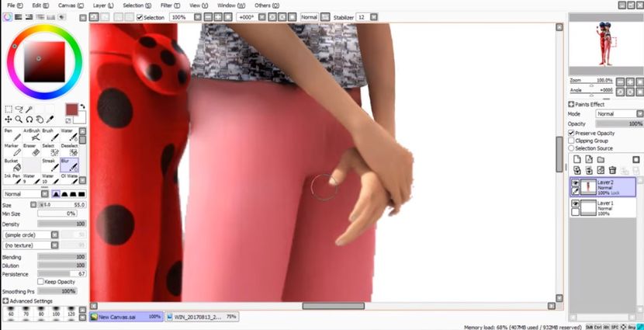Screen dimensions: 644x330
Task: Pick the Eraser tool
Action: click(x=31, y=150)
